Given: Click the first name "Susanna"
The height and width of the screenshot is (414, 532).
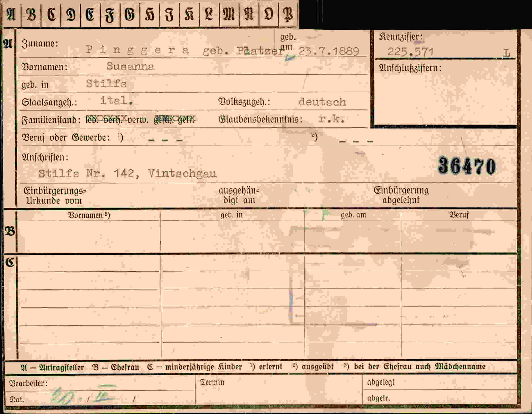Looking at the screenshot, I should click(130, 66).
